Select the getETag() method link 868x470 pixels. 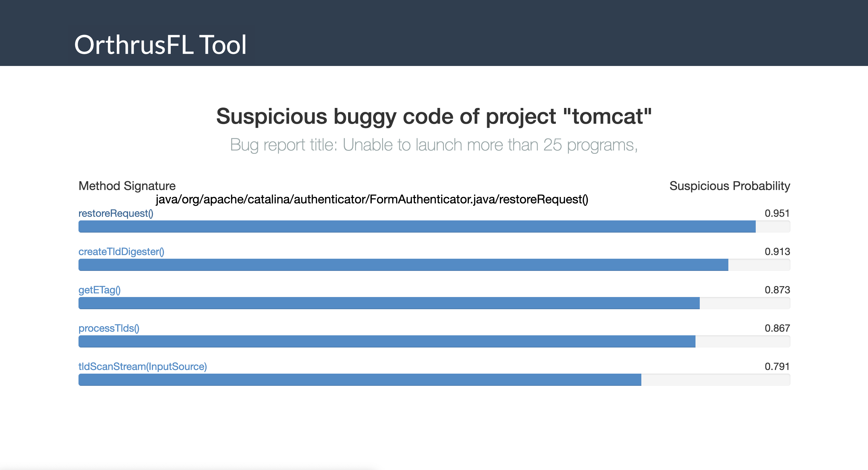point(99,290)
